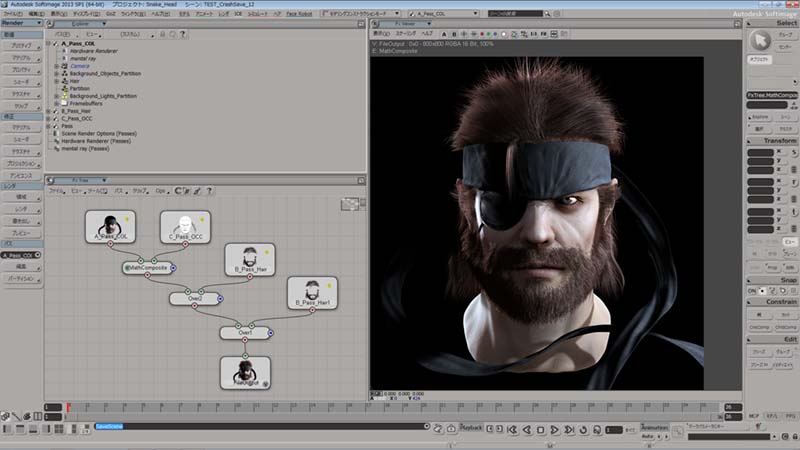
Task: Expand Background_Objects_Partition node
Action: [x=57, y=73]
